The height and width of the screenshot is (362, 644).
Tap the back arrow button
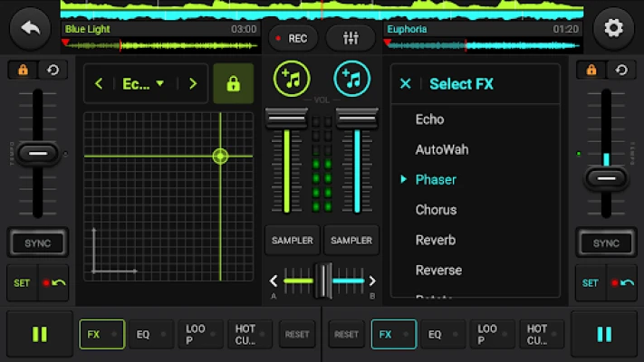coord(30,29)
